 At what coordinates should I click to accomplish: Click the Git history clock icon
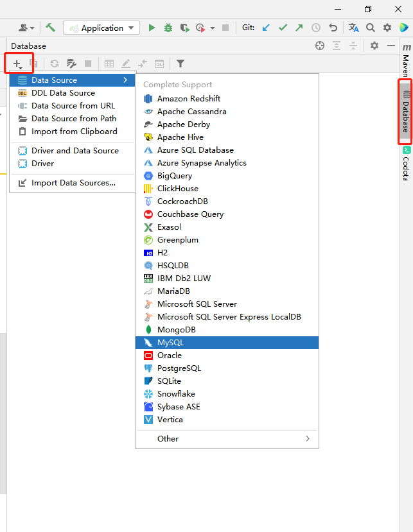coord(316,28)
